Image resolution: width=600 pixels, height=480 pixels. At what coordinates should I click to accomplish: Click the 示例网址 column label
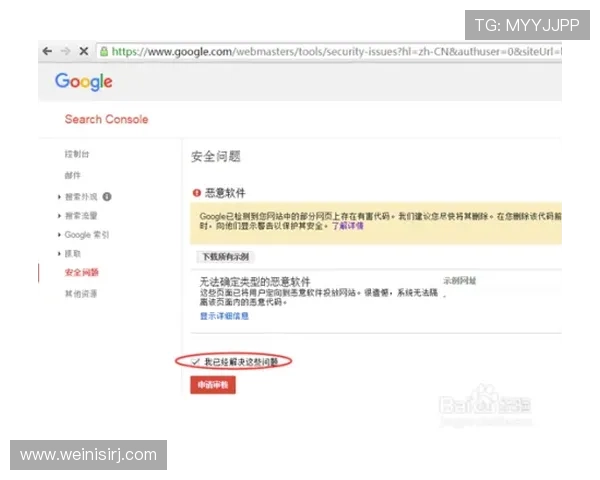(460, 281)
